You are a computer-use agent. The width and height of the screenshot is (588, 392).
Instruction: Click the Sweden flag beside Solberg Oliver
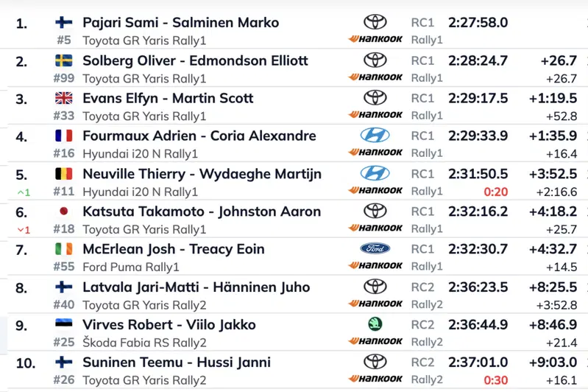(64, 60)
